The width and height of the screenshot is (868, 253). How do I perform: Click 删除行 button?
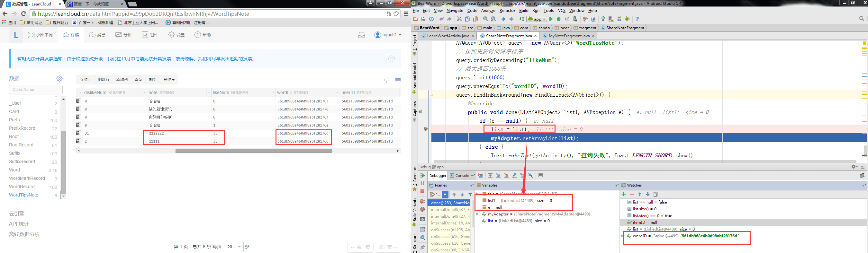[x=104, y=80]
